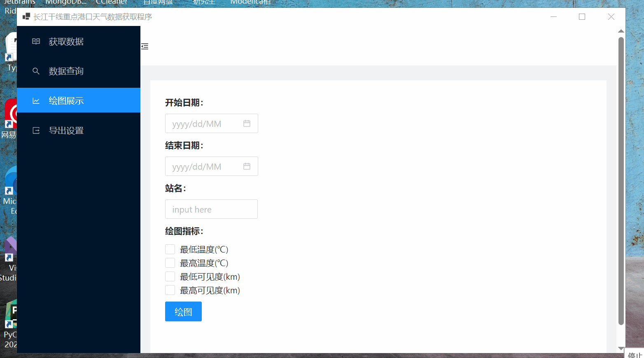Select the chart icon for 绘图展示
644x358 pixels.
click(36, 100)
